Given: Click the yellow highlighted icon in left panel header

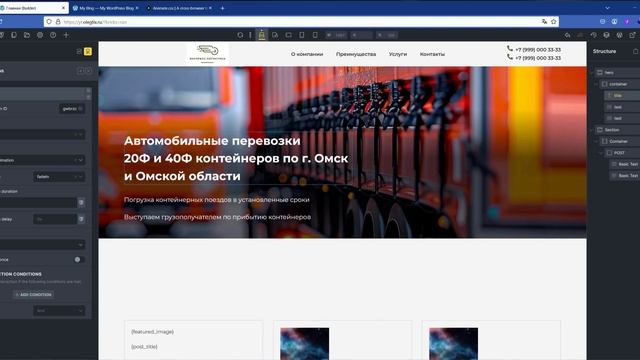Looking at the screenshot, I should click(x=88, y=51).
